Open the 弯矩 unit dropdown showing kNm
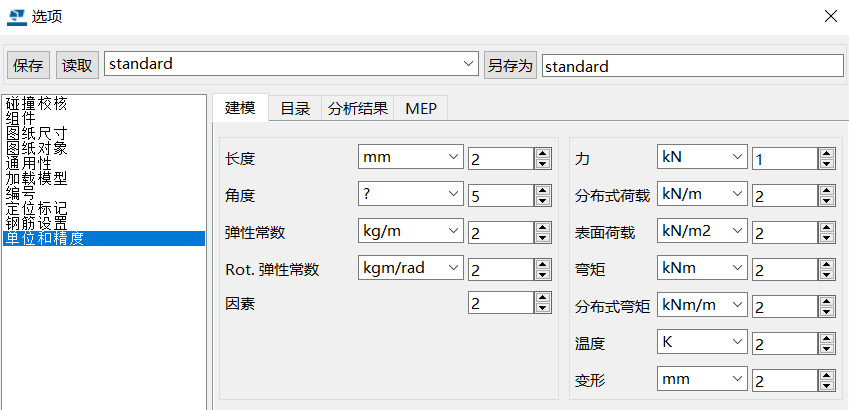The image size is (849, 410). (702, 268)
